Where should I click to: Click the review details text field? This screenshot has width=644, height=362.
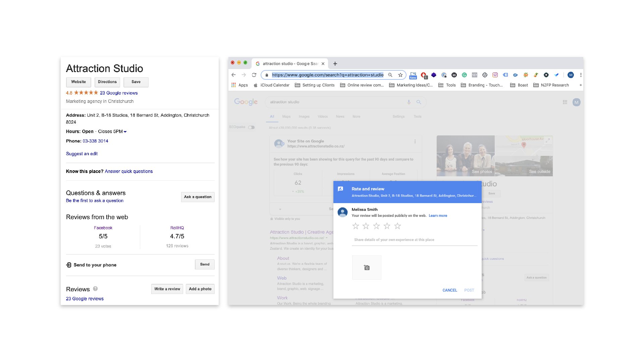coord(414,240)
